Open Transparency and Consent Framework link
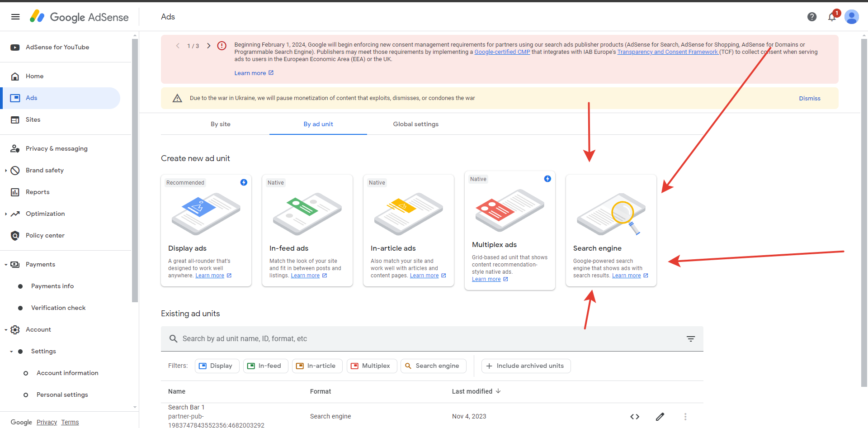 pyautogui.click(x=668, y=52)
